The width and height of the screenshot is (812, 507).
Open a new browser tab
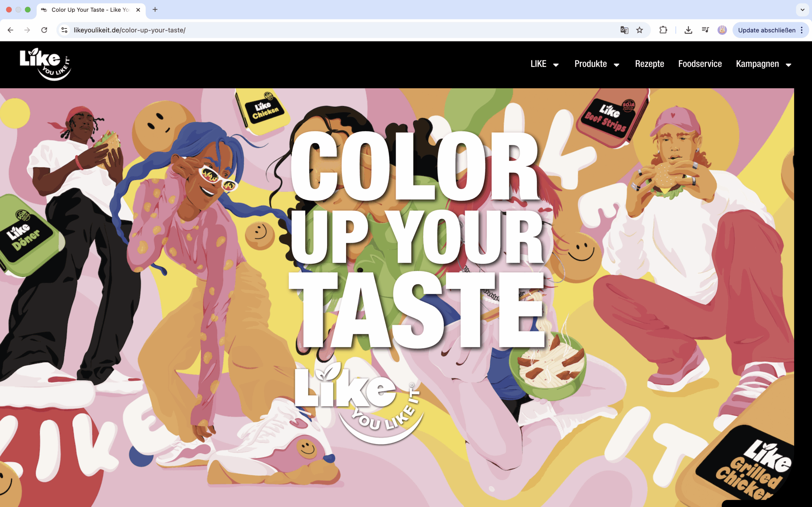click(155, 10)
